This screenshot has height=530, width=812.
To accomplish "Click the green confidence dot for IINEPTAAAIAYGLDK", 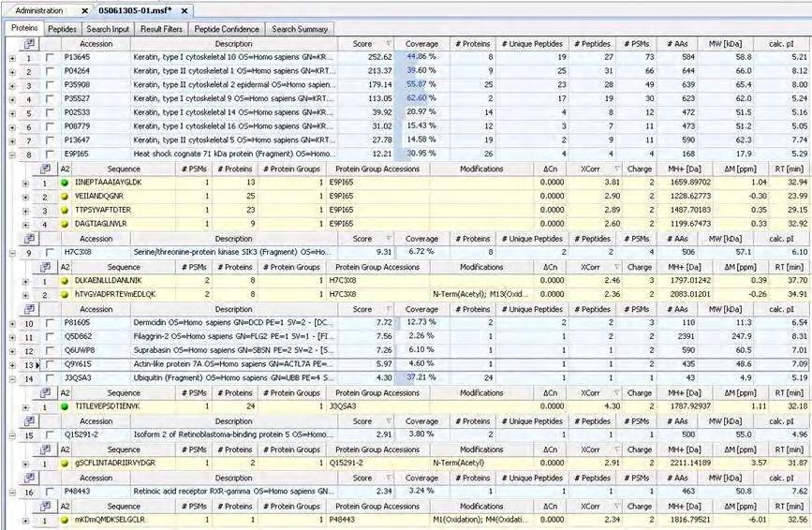I will point(65,183).
